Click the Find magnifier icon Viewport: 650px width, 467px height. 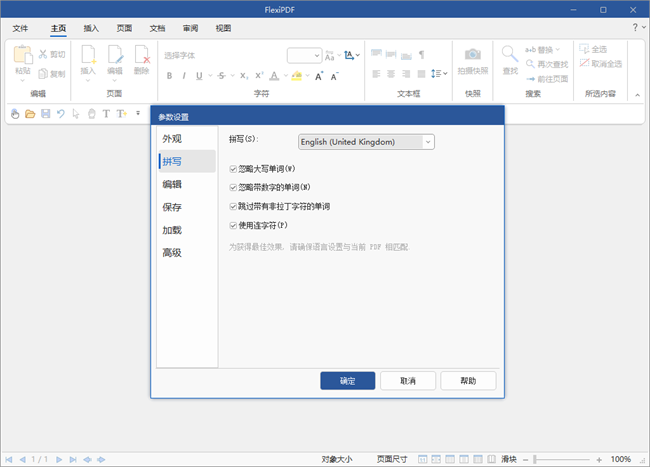[510, 56]
